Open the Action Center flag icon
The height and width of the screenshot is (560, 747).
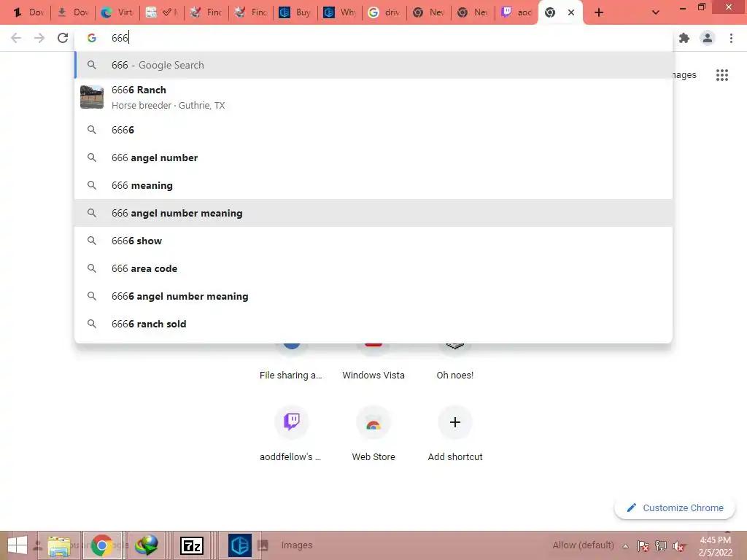(643, 546)
